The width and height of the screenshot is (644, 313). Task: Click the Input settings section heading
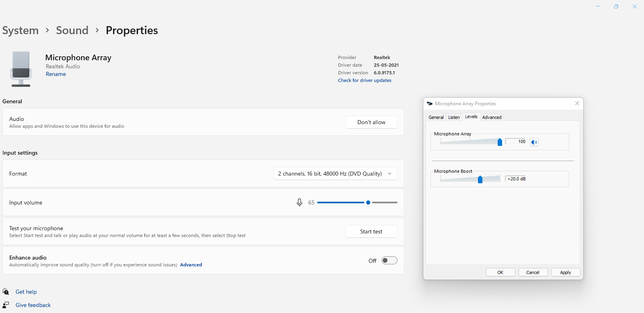tap(20, 153)
